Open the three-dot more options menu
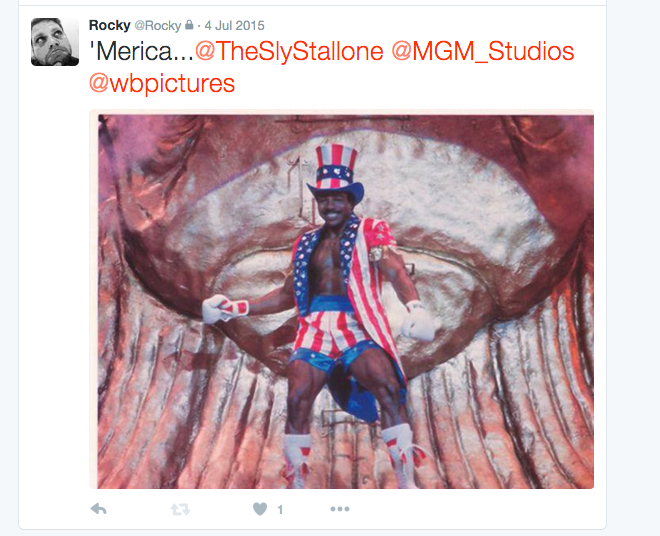This screenshot has height=536, width=660. point(340,509)
